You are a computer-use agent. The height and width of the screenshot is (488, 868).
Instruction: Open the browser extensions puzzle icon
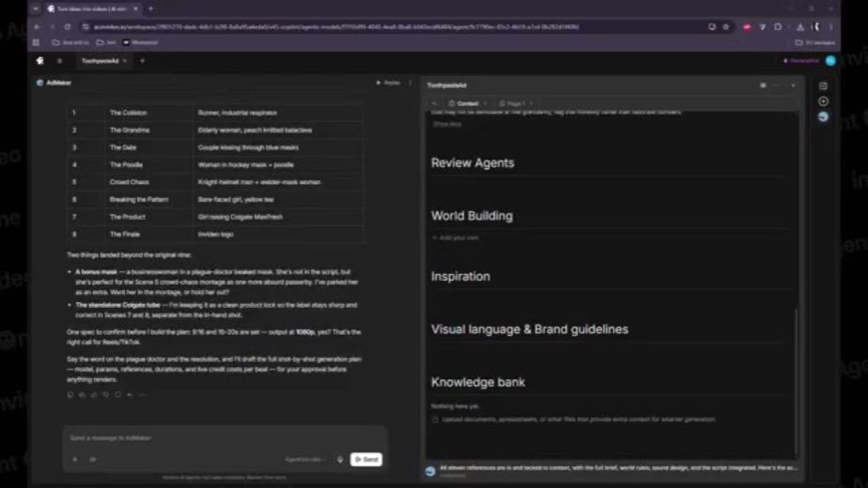[x=778, y=26]
